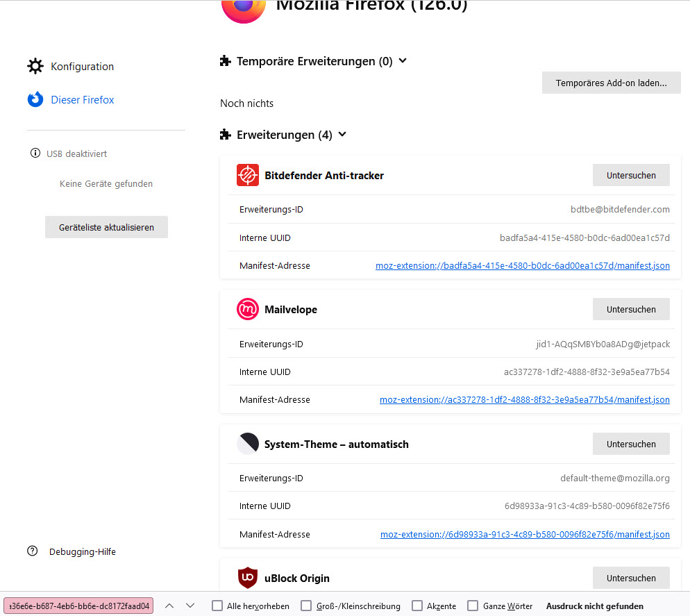Screen dimensions: 690x616
Task: Click the uBlock Origin shield icon
Action: pyautogui.click(x=248, y=578)
